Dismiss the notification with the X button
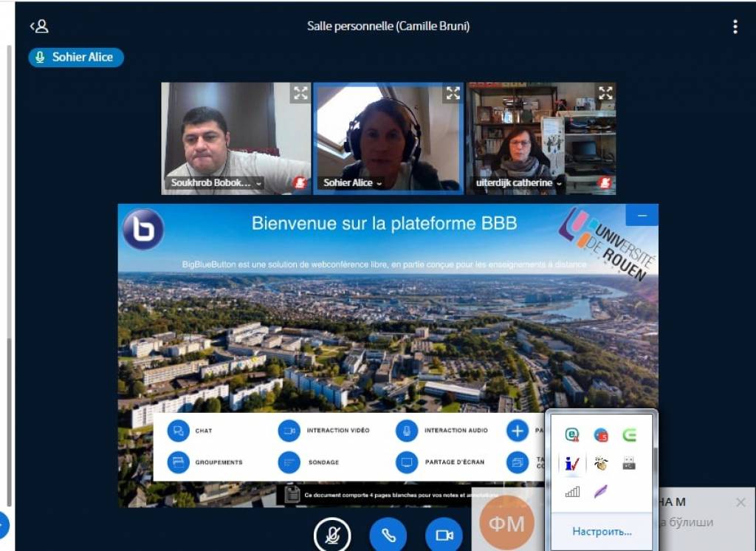Image resolution: width=756 pixels, height=551 pixels. (x=740, y=502)
